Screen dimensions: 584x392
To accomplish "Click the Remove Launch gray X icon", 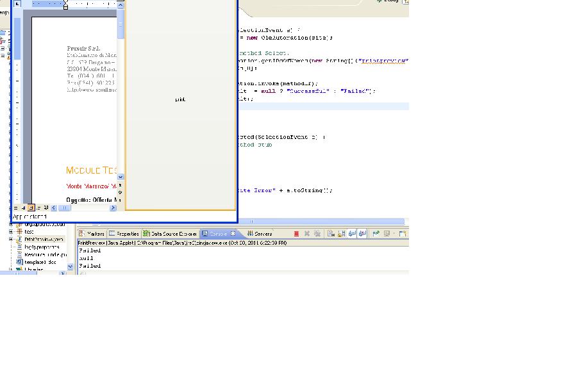I will pyautogui.click(x=307, y=234).
